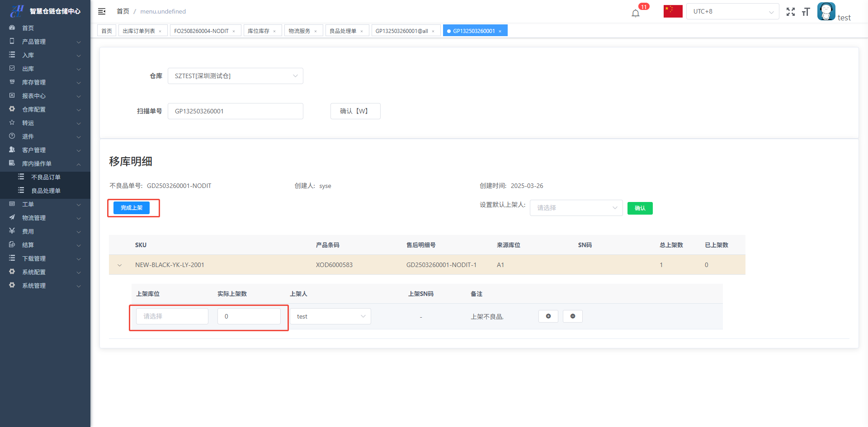
Task: Open the 设置默认上架人 dropdown
Action: coord(576,208)
